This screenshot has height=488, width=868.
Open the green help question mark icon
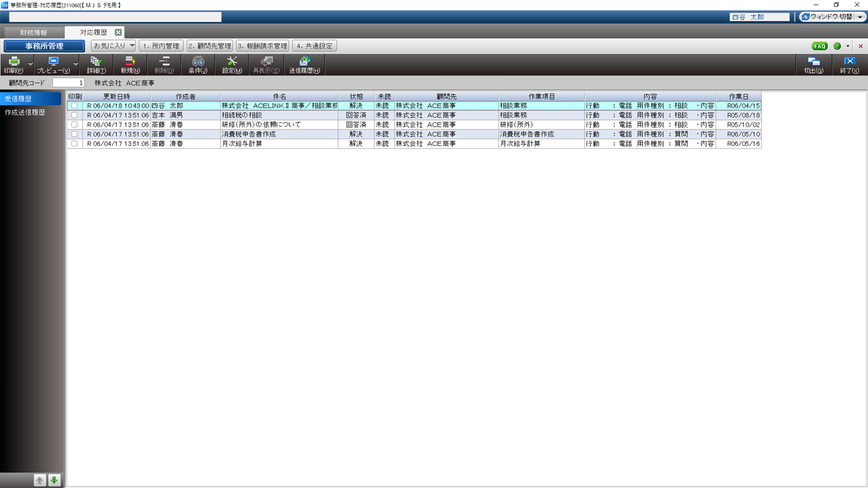(x=837, y=46)
